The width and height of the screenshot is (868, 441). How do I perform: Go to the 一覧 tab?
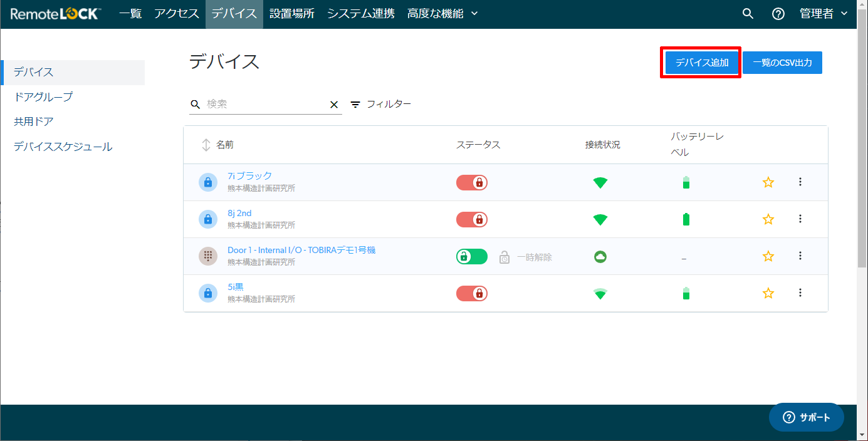[130, 14]
